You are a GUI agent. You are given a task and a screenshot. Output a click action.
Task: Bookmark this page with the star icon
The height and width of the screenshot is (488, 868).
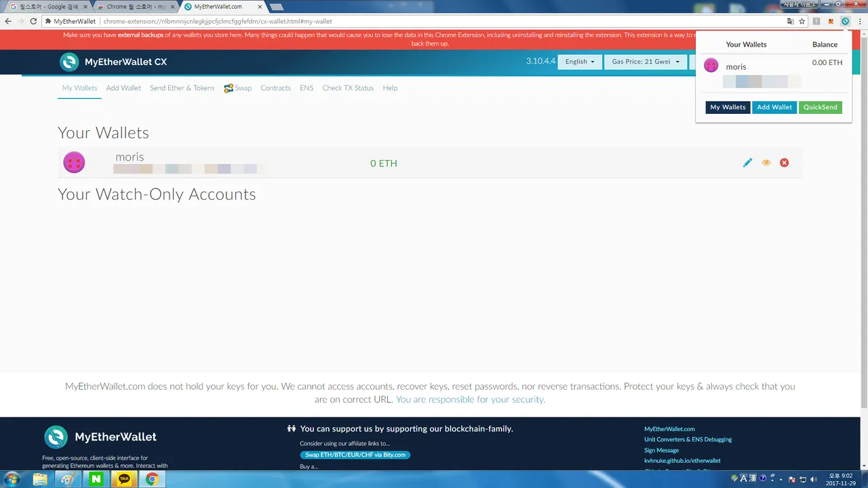pos(802,21)
